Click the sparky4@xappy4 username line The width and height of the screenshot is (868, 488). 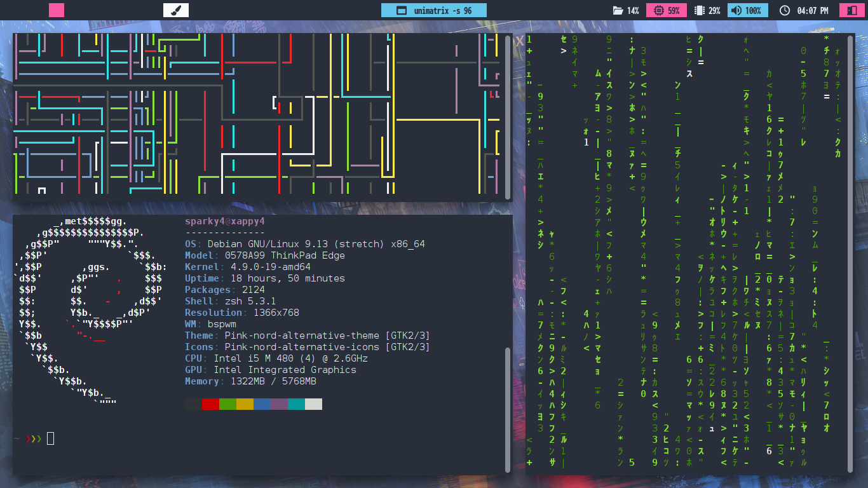[224, 221]
